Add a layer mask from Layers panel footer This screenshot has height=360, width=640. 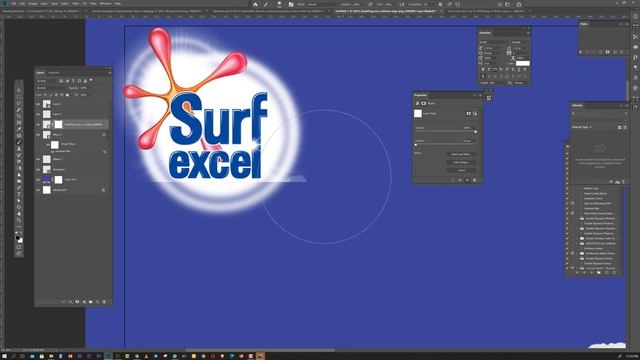click(77, 302)
